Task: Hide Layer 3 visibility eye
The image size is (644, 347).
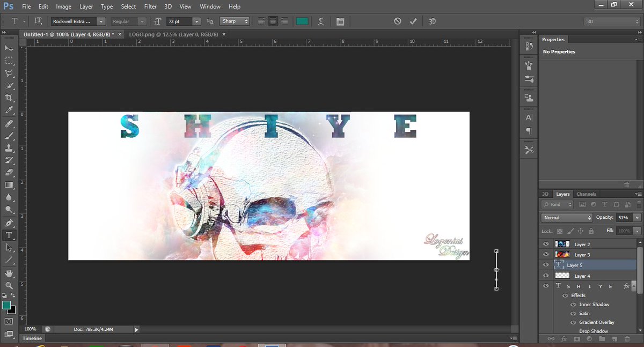Action: point(546,255)
